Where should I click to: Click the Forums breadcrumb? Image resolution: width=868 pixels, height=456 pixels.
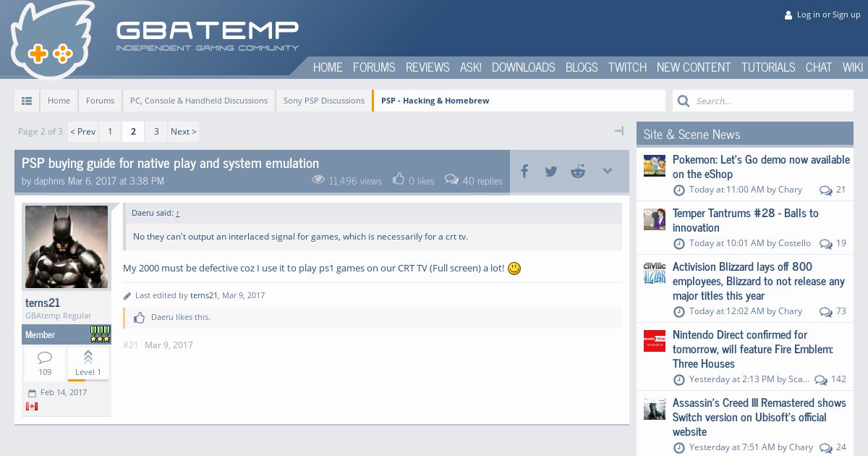tap(100, 101)
